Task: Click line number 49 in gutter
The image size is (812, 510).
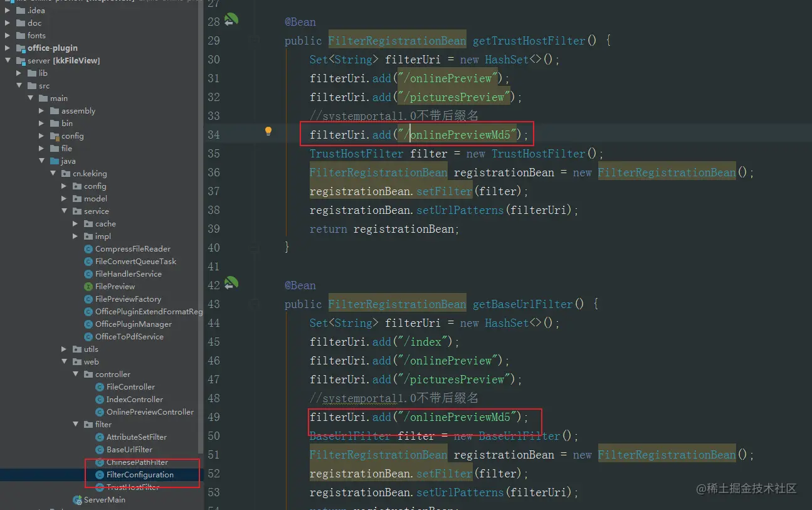Action: point(213,417)
